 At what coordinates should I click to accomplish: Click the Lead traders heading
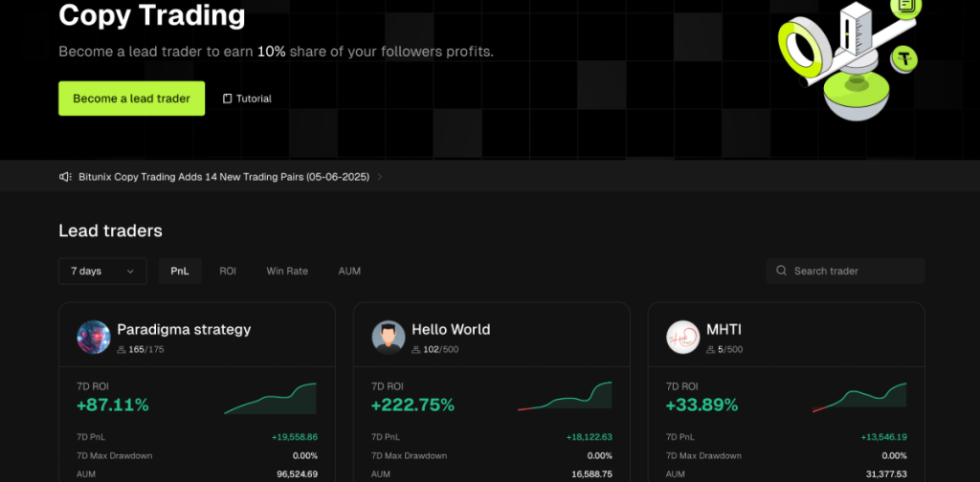tap(111, 231)
